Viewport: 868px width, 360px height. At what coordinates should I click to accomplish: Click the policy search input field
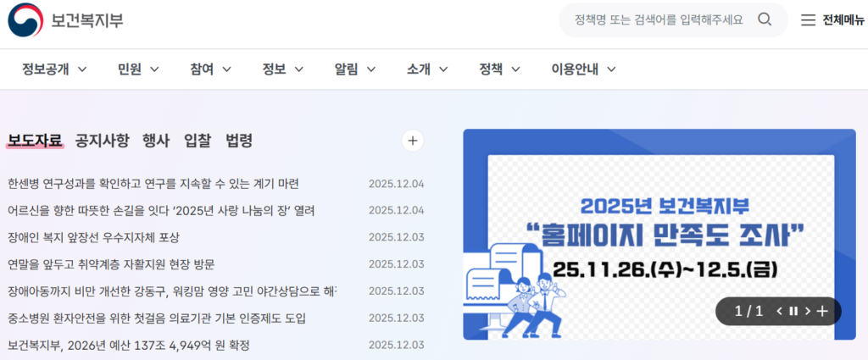pyautogui.click(x=658, y=19)
